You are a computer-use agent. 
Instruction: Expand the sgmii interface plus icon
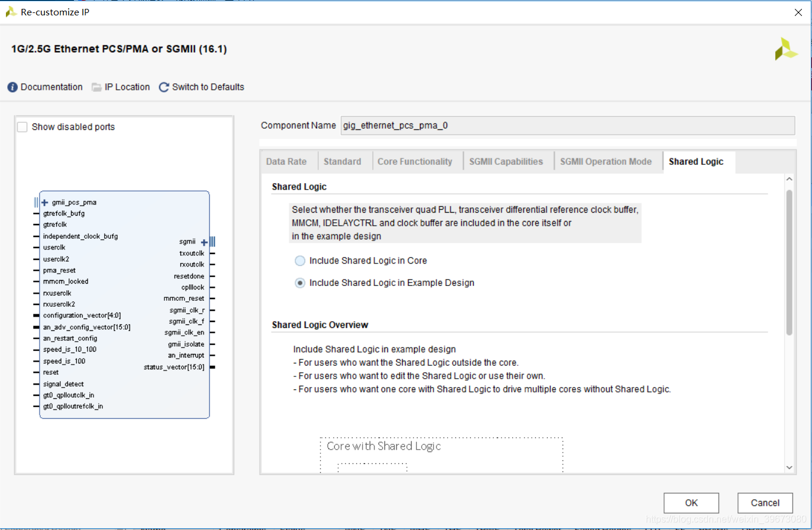pos(204,242)
